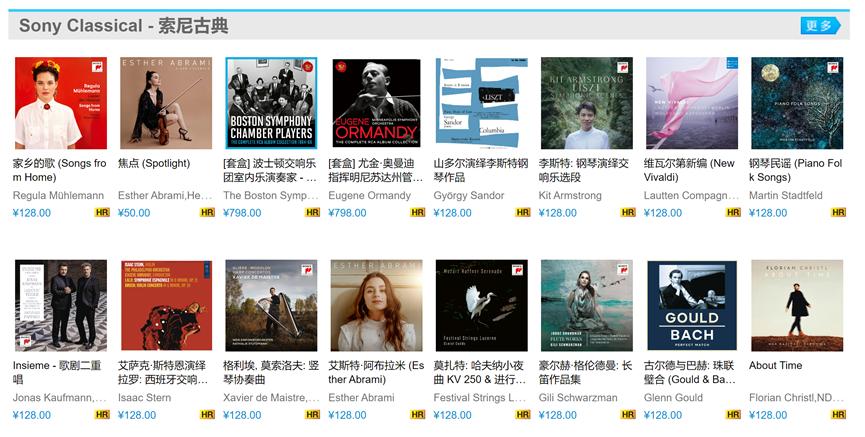Click HR badge next to Eugene Ormandy price
Viewport: 865px width, 437px height.
[418, 212]
